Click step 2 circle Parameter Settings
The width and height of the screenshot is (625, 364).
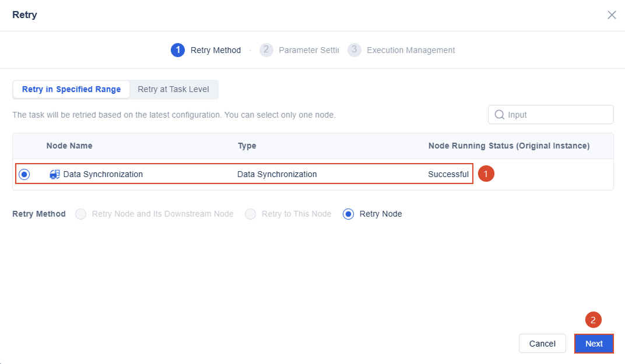[x=266, y=50]
